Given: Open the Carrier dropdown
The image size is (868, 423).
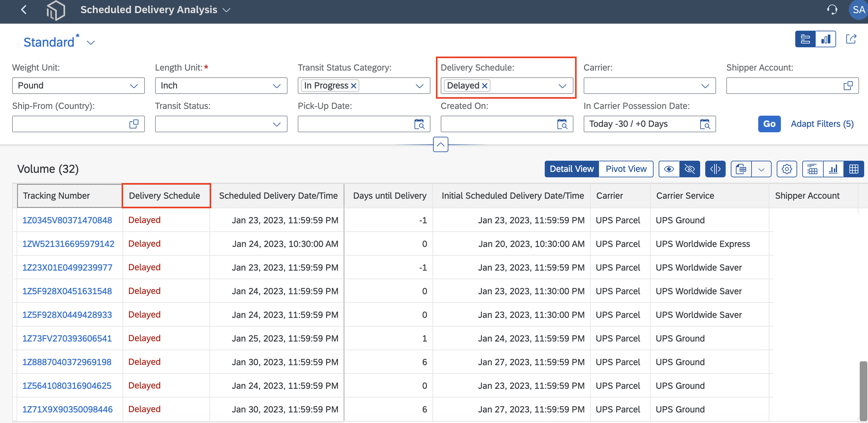Looking at the screenshot, I should pyautogui.click(x=705, y=86).
